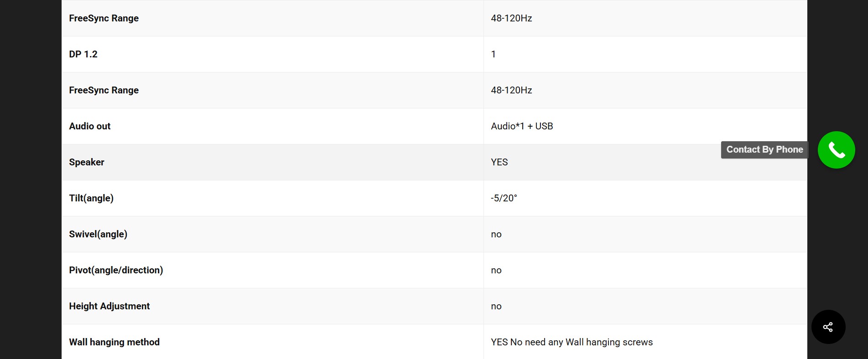Screen dimensions: 868x359
Task: Select the Speaker row label
Action: 87,162
